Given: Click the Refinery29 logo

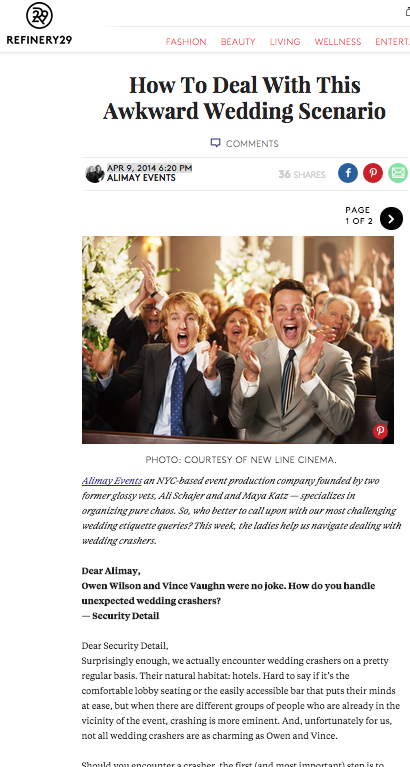Looking at the screenshot, I should pyautogui.click(x=39, y=23).
